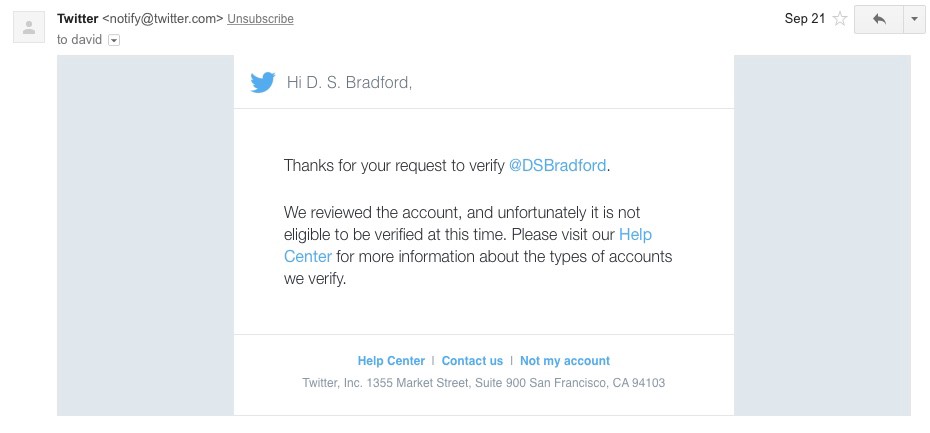The image size is (930, 433).
Task: Click the Twitter bird logo
Action: click(263, 82)
